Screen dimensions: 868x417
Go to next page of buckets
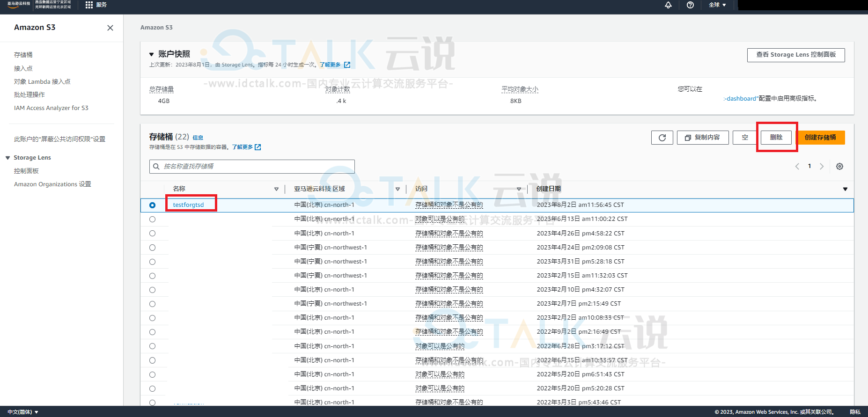822,166
